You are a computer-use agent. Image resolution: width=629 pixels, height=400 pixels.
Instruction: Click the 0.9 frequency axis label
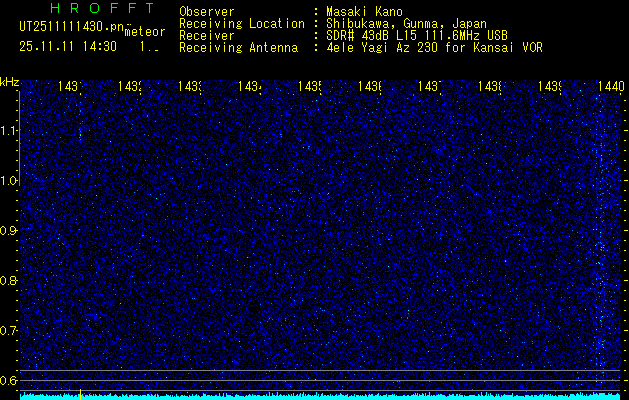coord(9,231)
